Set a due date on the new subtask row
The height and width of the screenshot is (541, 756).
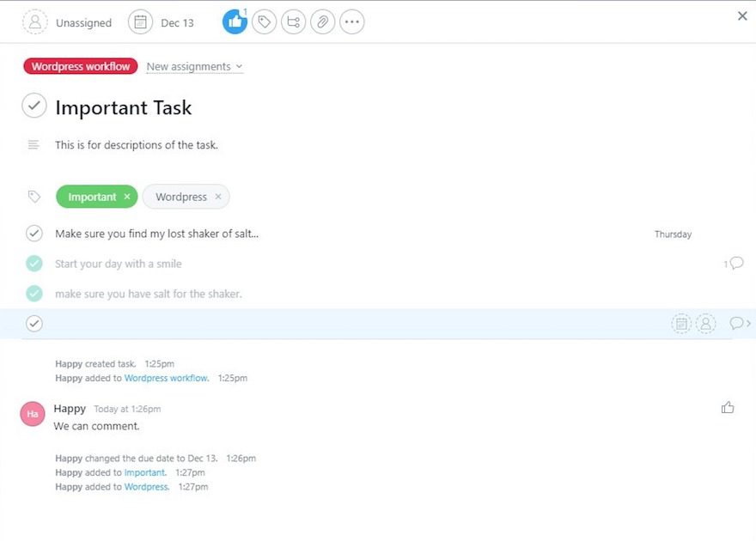[x=681, y=323]
